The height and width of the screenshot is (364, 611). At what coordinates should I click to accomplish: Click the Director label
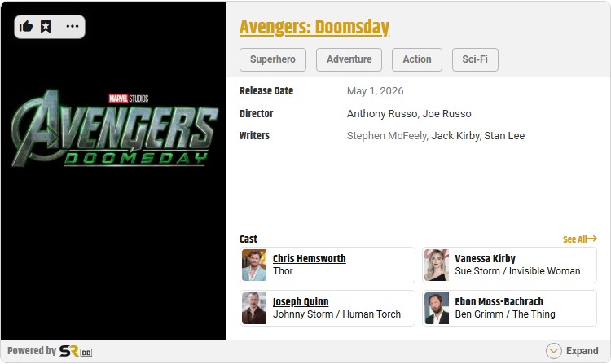point(257,114)
